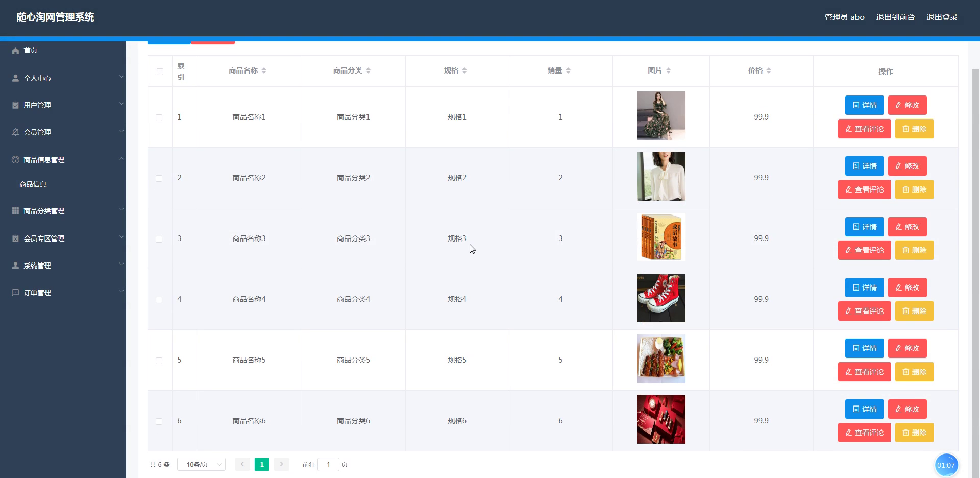Open the book set thumbnail in row 3

(x=661, y=237)
